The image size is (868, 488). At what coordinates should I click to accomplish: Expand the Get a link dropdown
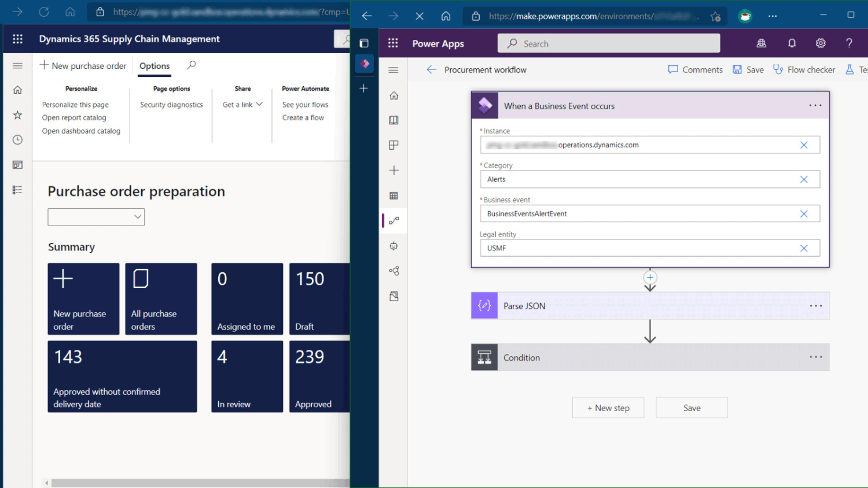[243, 105]
